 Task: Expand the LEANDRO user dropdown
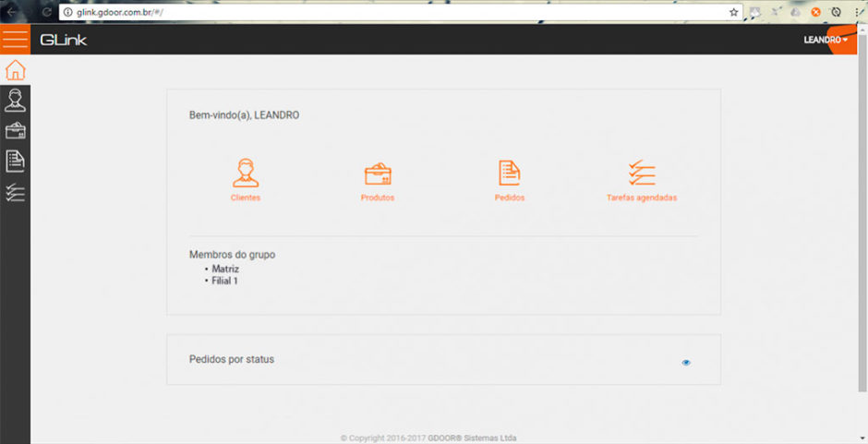click(826, 40)
